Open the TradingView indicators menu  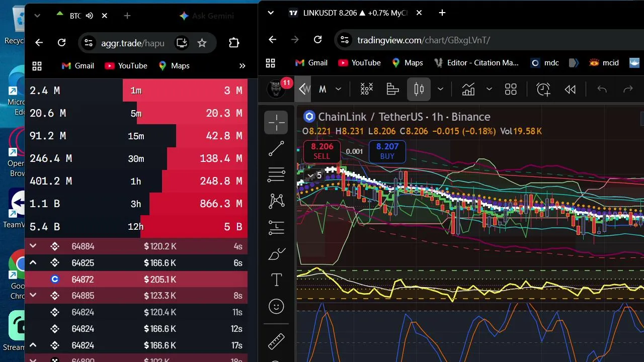coord(468,89)
